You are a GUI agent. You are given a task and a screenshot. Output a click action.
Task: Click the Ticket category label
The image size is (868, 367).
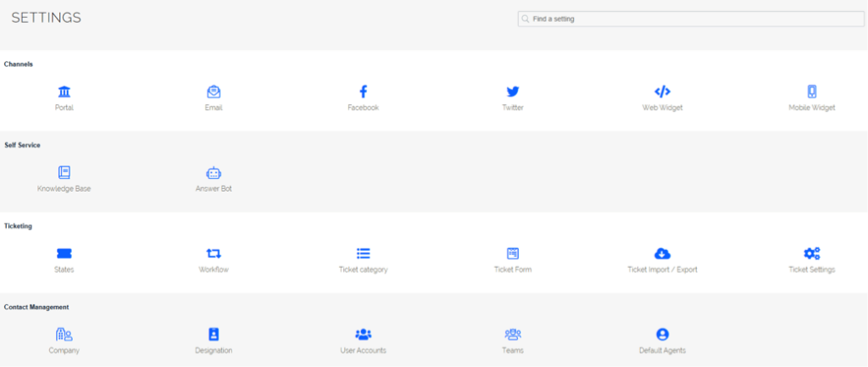(363, 270)
